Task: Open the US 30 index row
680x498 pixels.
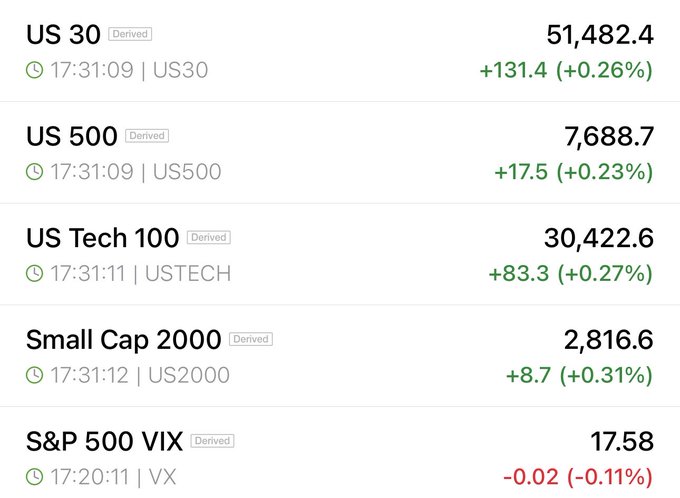Action: pos(340,51)
